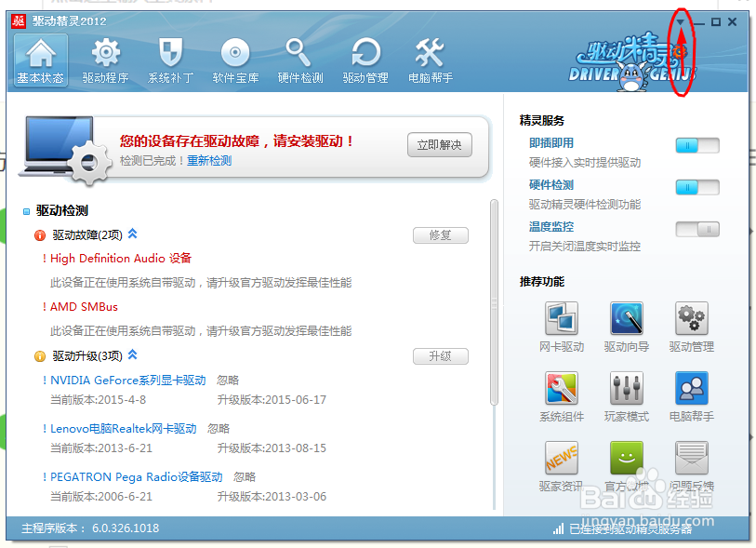
Task: Switch to the 驱动程序 tab
Action: [106, 60]
